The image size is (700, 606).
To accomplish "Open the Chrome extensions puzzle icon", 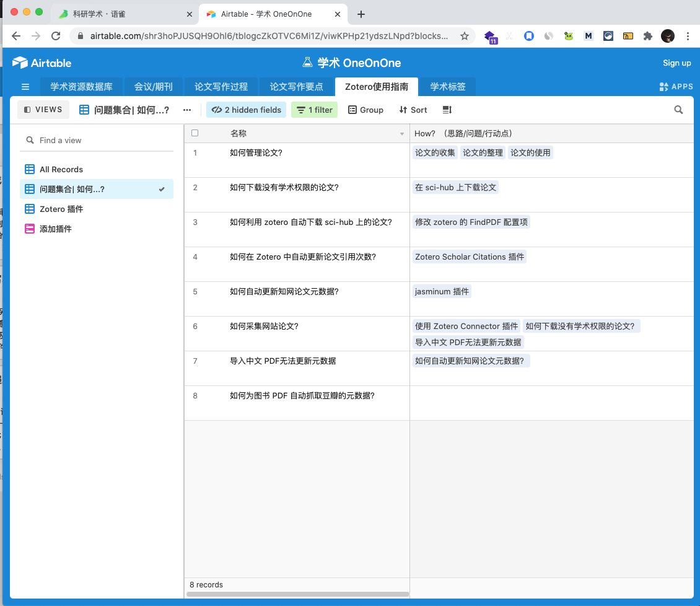I will [648, 36].
